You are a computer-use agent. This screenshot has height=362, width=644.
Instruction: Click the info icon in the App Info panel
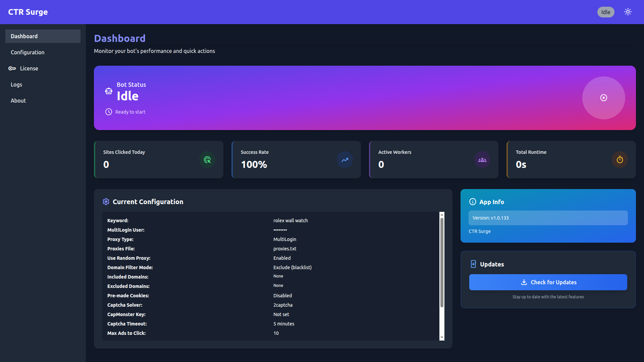473,201
